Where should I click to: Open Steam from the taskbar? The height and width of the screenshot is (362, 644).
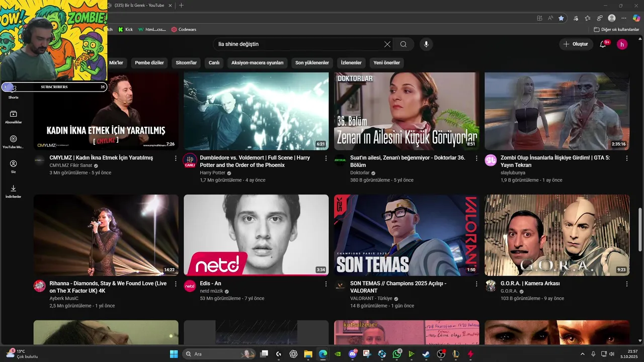pos(426,354)
